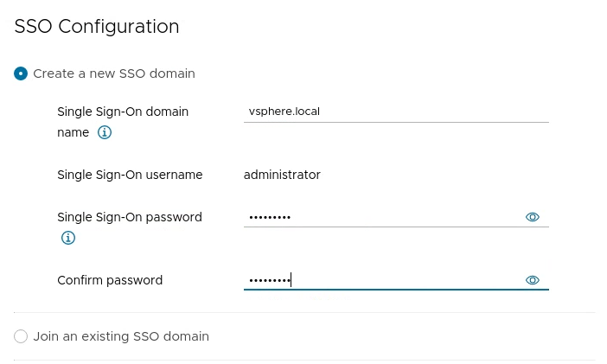
Task: Show Confirm password text via eye icon
Action: point(533,280)
